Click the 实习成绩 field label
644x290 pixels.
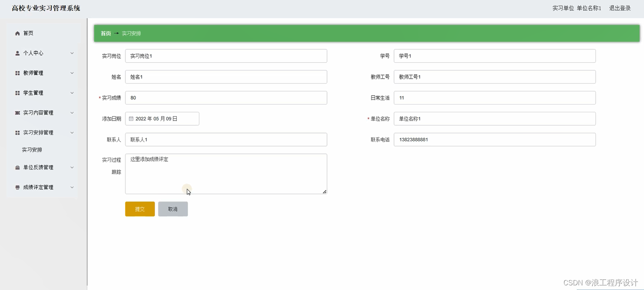111,98
